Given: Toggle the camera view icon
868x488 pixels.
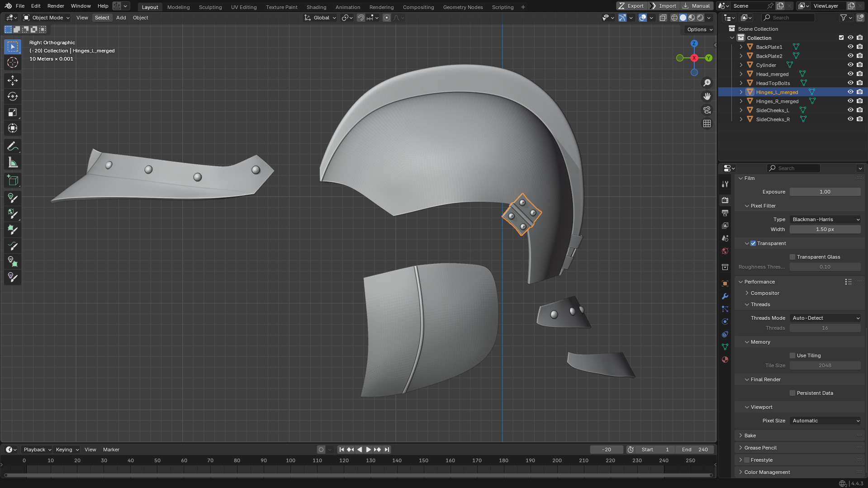Looking at the screenshot, I should pyautogui.click(x=707, y=110).
